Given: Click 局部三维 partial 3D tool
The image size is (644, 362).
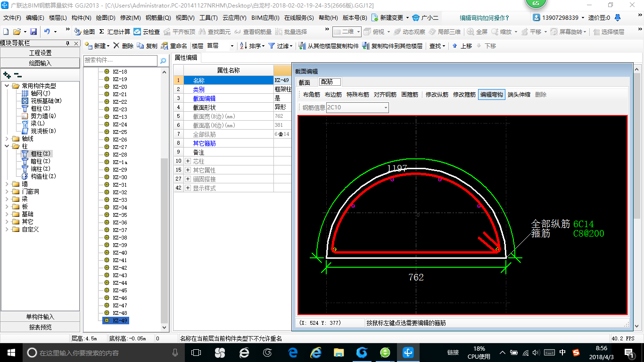Looking at the screenshot, I should [x=445, y=32].
